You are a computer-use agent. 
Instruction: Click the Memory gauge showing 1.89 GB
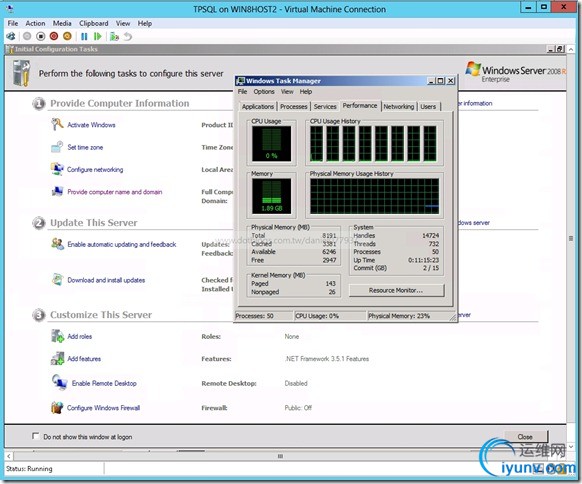coord(271,196)
